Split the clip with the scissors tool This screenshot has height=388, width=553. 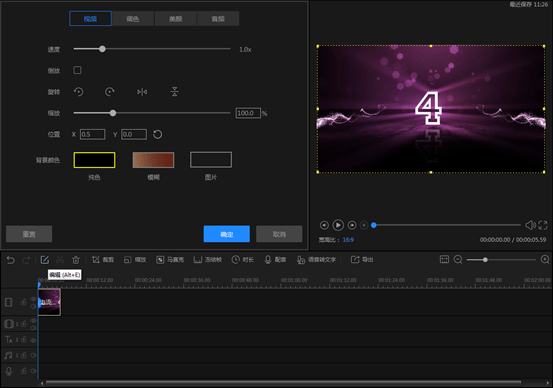pyautogui.click(x=60, y=260)
